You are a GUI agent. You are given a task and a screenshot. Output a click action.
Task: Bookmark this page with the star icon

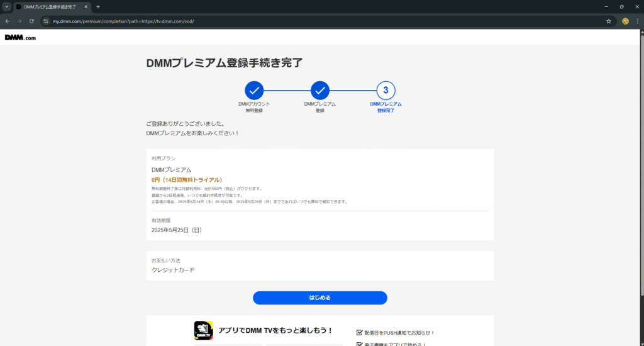(609, 21)
